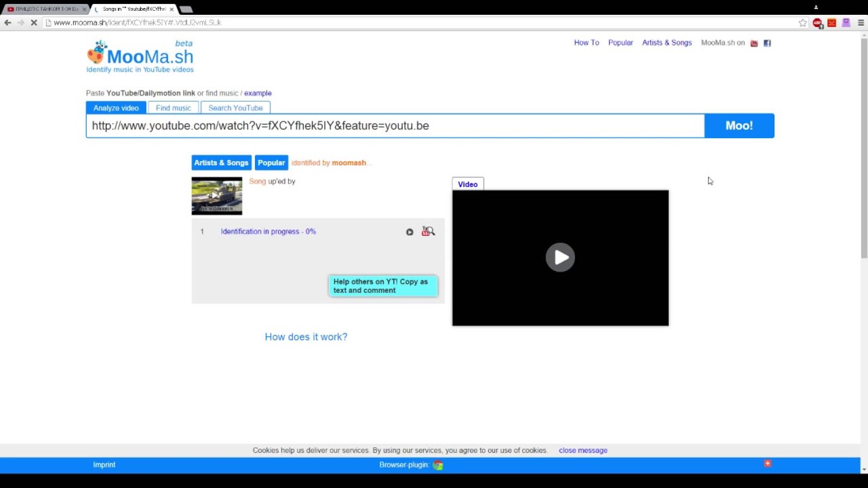
Task: Switch to the Search YouTube tab
Action: tap(235, 108)
